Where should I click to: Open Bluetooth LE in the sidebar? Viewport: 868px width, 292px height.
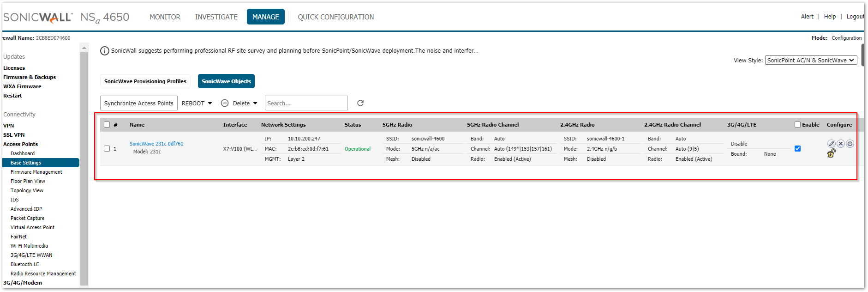pyautogui.click(x=25, y=264)
